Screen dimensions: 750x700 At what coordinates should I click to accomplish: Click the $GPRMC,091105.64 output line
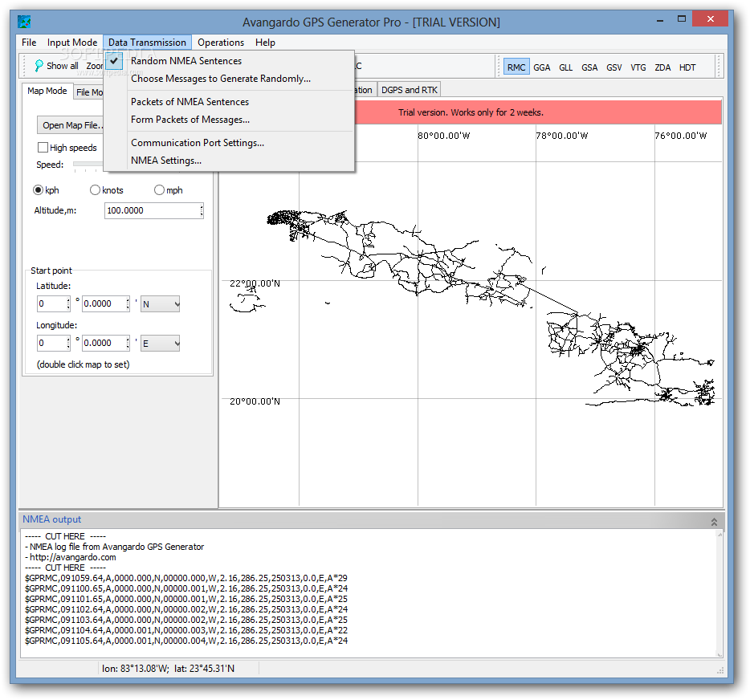point(186,641)
